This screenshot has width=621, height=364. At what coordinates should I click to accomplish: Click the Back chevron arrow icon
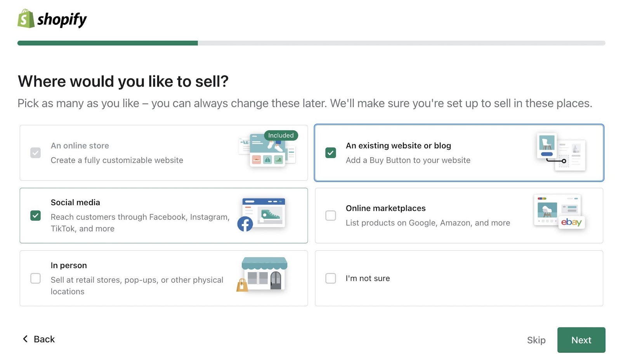[x=25, y=339]
